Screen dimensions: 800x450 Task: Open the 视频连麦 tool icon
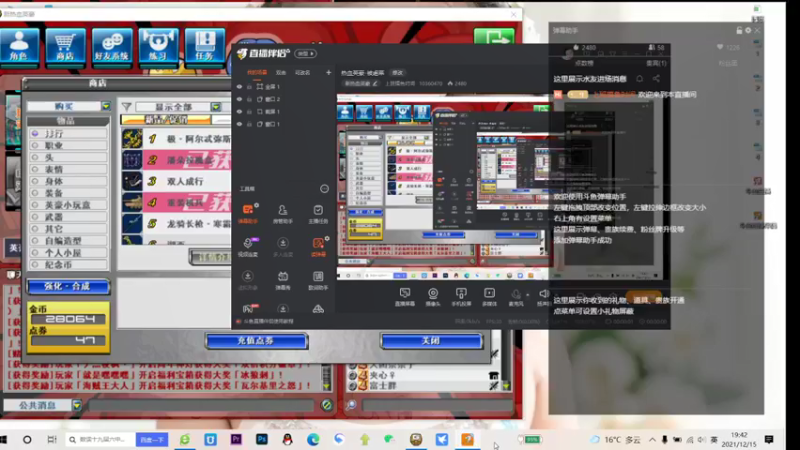248,247
